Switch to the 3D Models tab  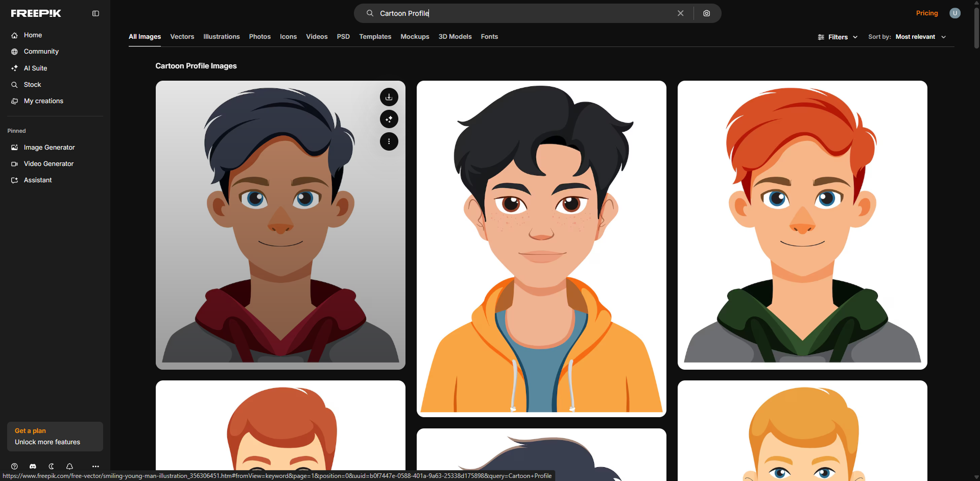click(455, 37)
